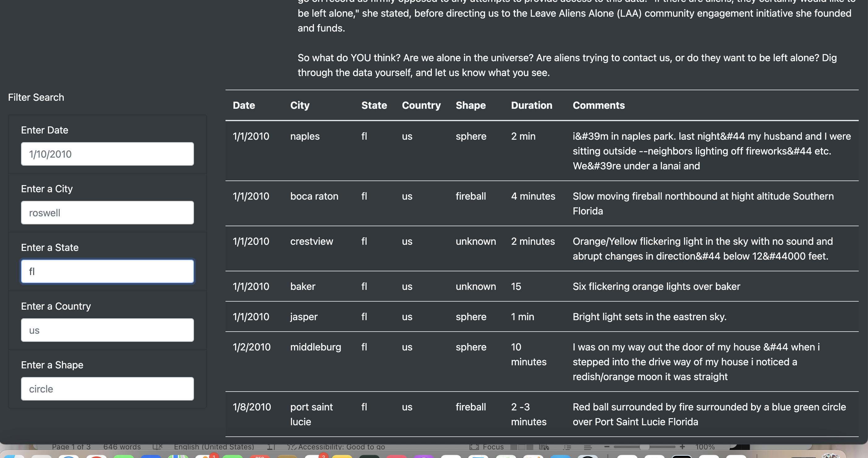Viewport: 868px width, 458px height.
Task: Select the 'boca raton' city cell
Action: click(314, 196)
